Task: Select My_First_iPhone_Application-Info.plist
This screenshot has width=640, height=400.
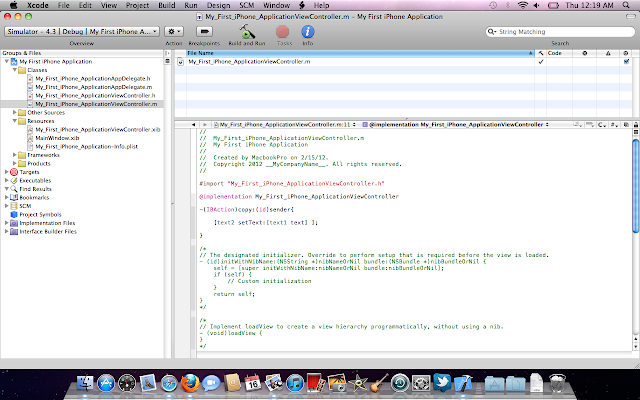Action: [x=87, y=147]
